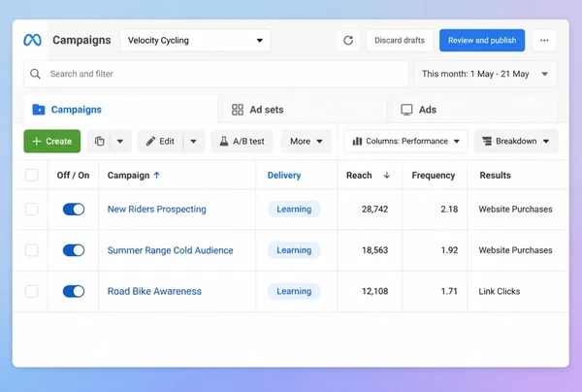Check the Summer Range Cold Audience row checkbox
This screenshot has height=392, width=582.
(x=32, y=250)
